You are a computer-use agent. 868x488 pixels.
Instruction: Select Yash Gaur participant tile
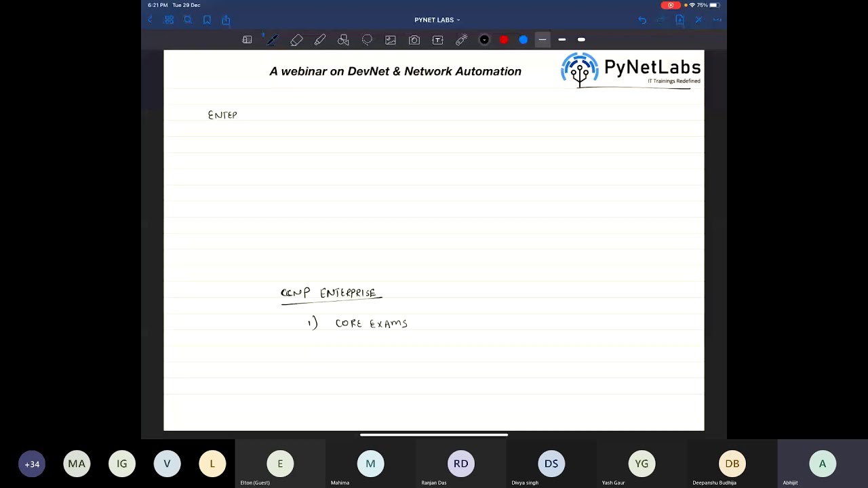coord(642,464)
